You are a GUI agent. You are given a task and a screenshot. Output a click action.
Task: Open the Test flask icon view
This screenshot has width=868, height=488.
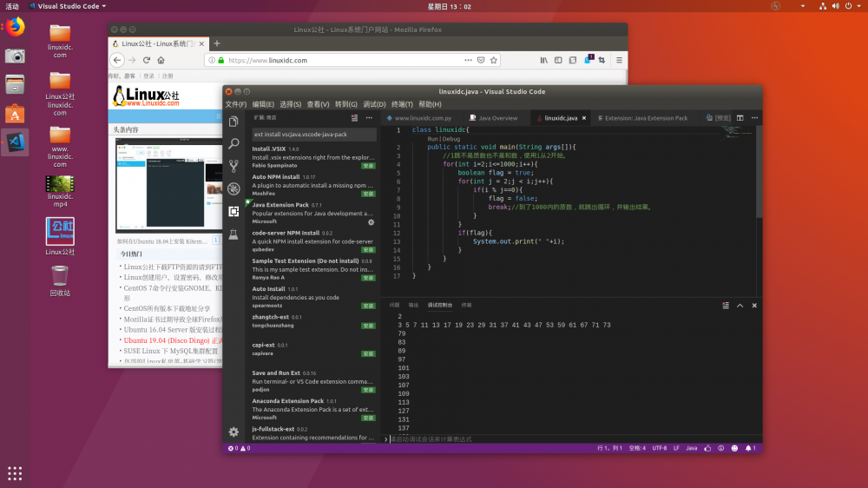tap(233, 234)
